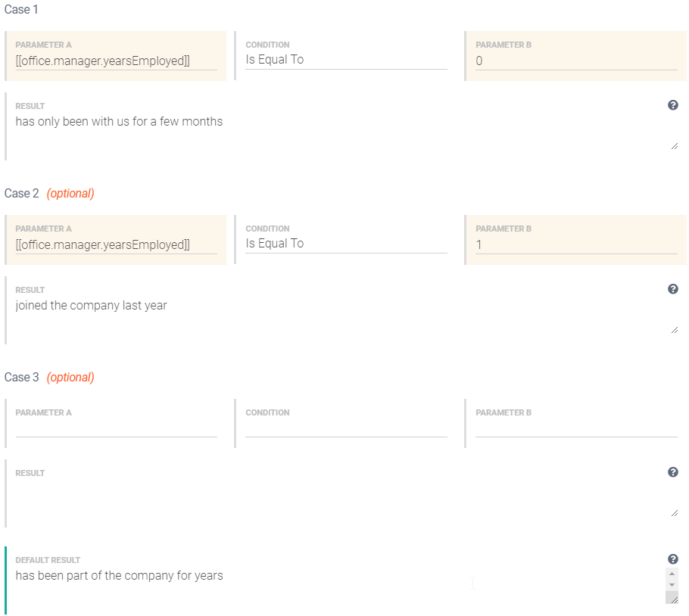Click the scroll-down arrow on the Default Result box
Image resolution: width=689 pixels, height=616 pixels.
tap(672, 583)
